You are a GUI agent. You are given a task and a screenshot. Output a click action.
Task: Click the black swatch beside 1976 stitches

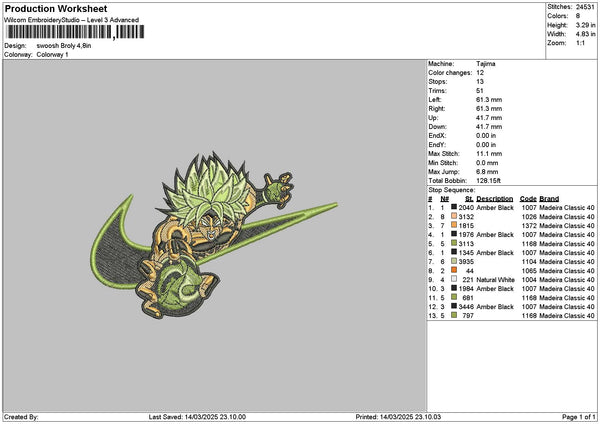point(454,234)
